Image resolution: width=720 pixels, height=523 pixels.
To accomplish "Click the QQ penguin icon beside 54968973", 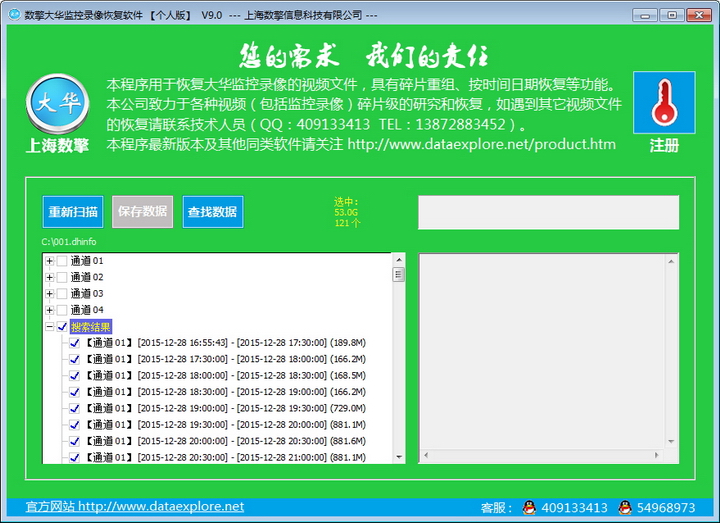I will (625, 507).
